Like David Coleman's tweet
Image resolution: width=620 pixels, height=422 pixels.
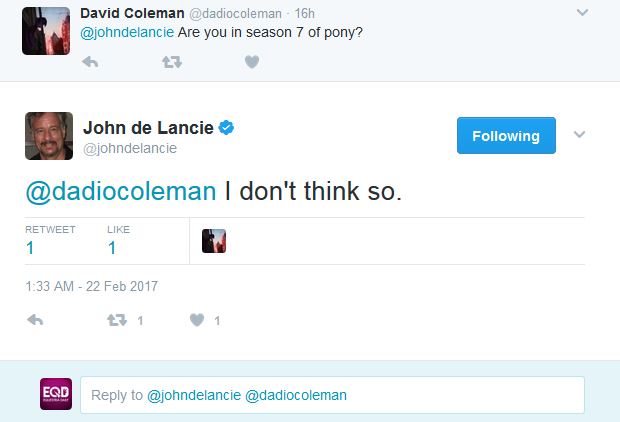click(251, 62)
